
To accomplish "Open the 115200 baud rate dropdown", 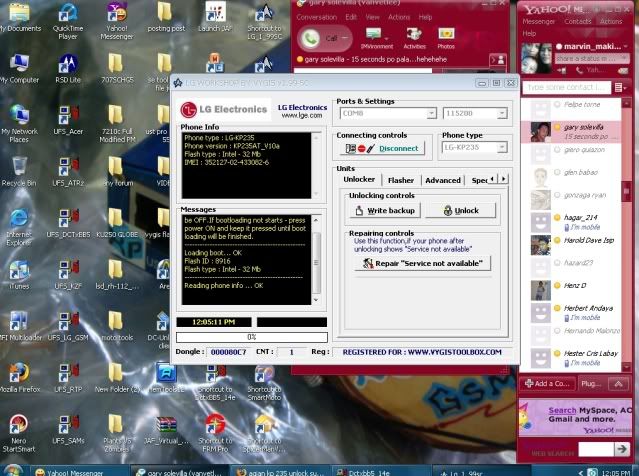I will 502,113.
